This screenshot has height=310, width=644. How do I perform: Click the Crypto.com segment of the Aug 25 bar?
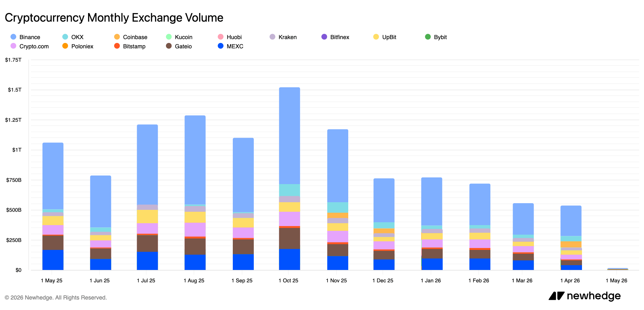195,230
